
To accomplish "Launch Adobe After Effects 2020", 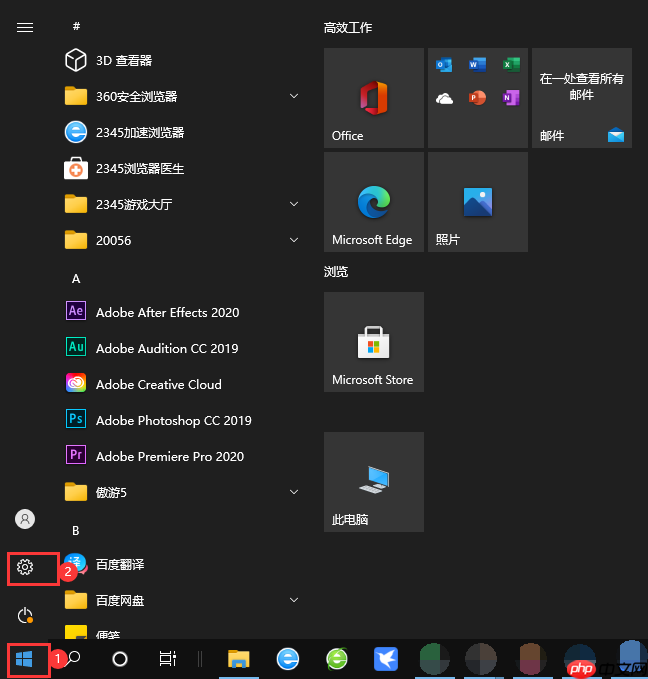I will click(x=182, y=312).
